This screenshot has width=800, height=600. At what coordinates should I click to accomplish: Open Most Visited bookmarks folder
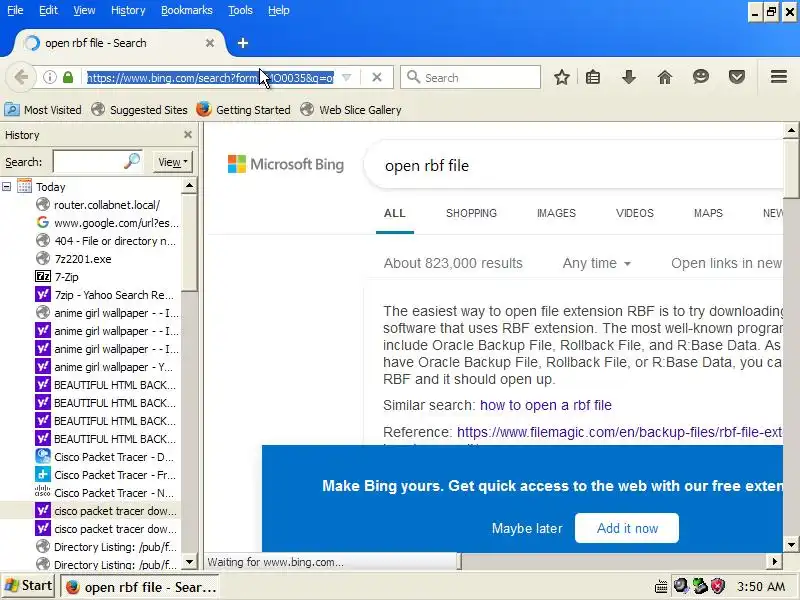(x=43, y=110)
